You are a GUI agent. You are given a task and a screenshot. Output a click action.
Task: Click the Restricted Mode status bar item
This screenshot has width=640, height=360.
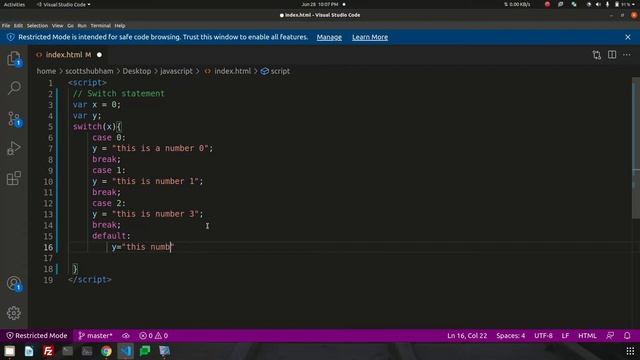point(37,336)
